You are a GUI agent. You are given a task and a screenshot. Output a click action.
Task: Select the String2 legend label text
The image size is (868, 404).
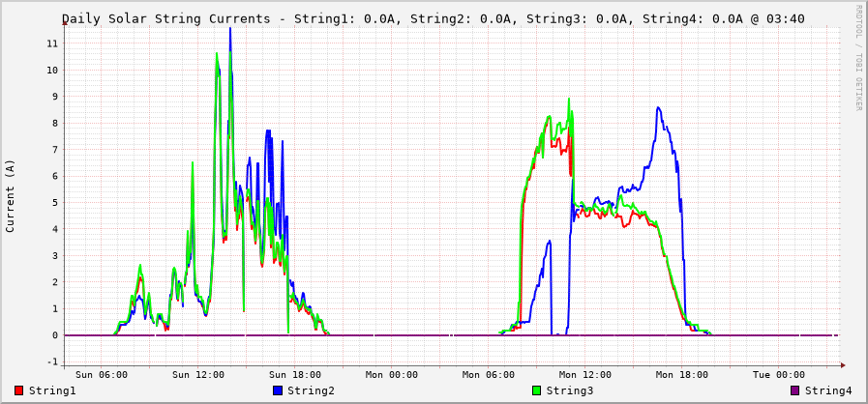coord(311,390)
